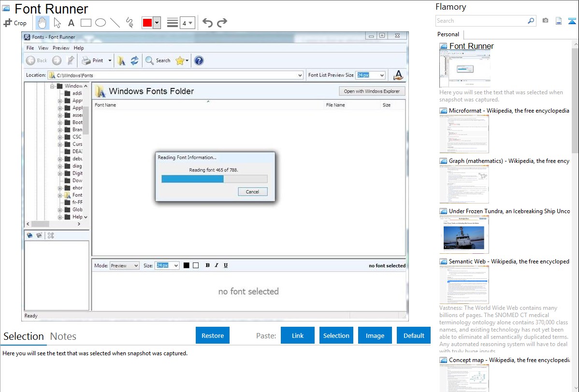Click the Default paste button

[x=414, y=335]
